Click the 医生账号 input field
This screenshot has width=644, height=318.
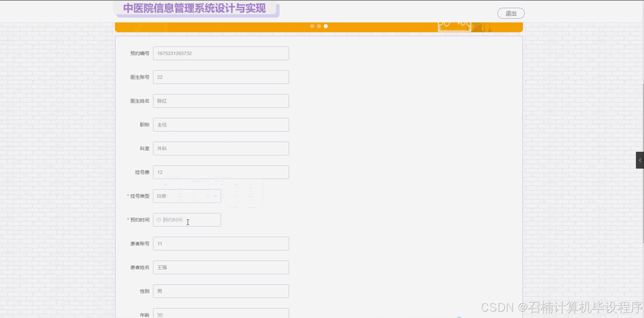pos(221,77)
